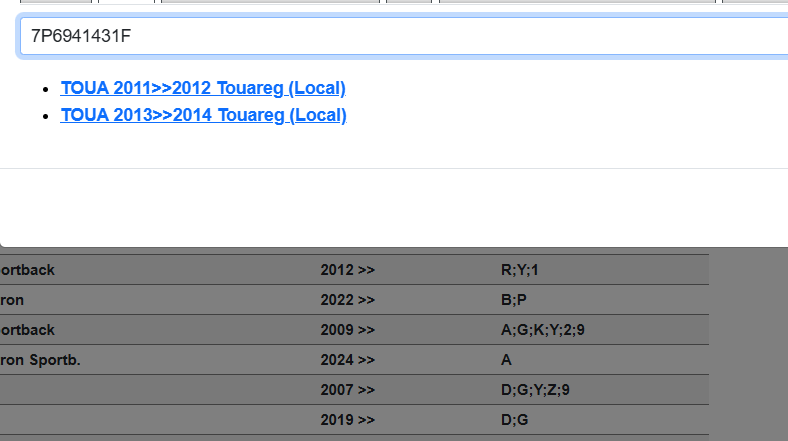Click the part number search field
This screenshot has height=441, width=788.
(400, 37)
